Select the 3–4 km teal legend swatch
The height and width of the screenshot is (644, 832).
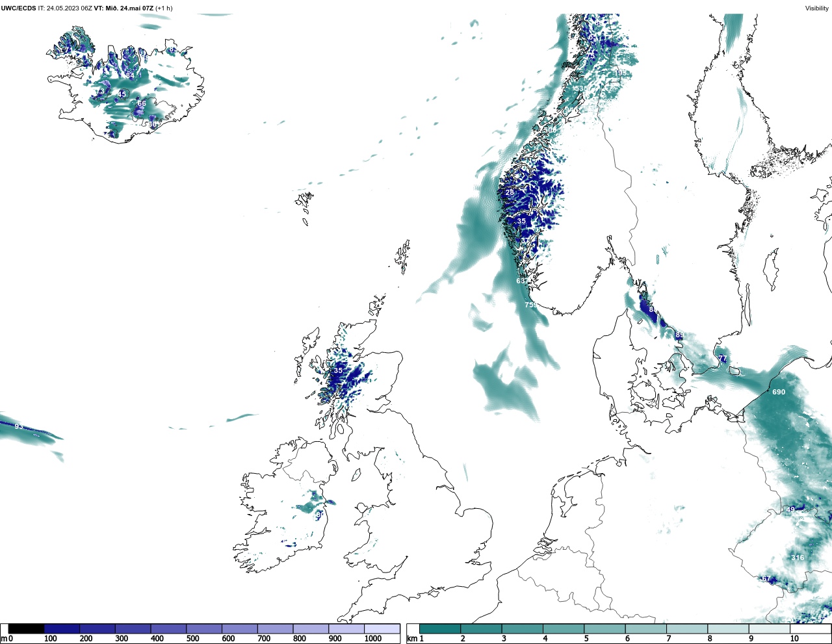click(523, 628)
